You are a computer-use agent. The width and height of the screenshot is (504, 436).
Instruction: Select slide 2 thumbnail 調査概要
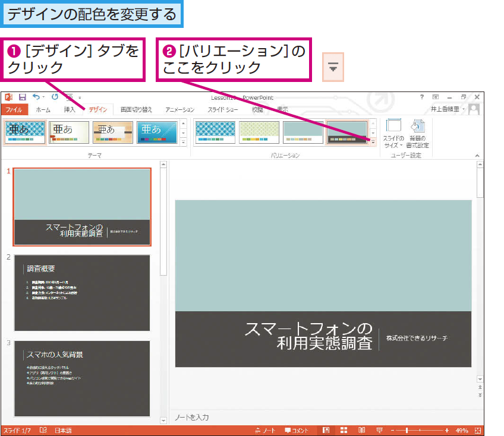coord(82,292)
